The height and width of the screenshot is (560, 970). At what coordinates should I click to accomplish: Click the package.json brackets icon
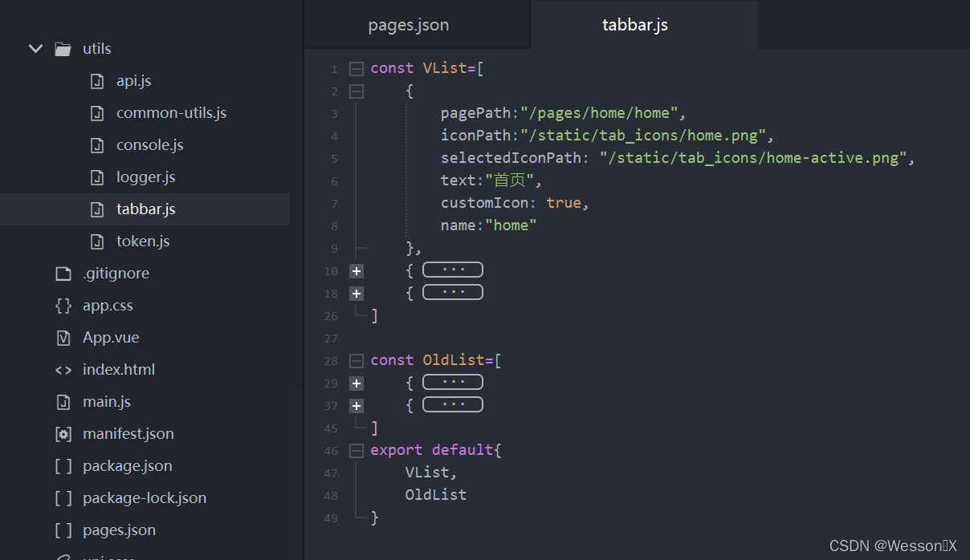click(63, 466)
